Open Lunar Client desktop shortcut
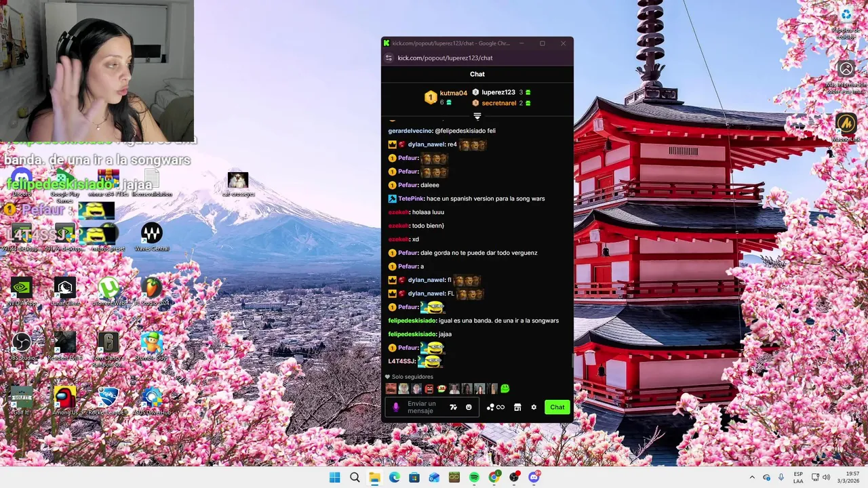868x488 pixels. pyautogui.click(x=65, y=292)
